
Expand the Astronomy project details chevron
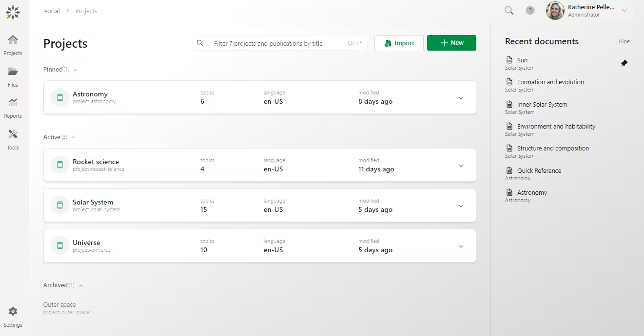click(x=461, y=97)
